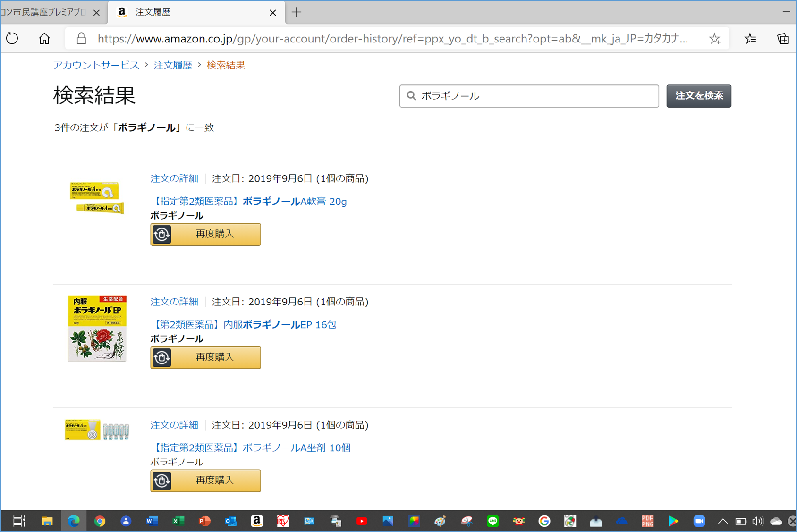Switch to the 注文履歴 tab
This screenshot has height=532, width=797.
click(x=196, y=12)
